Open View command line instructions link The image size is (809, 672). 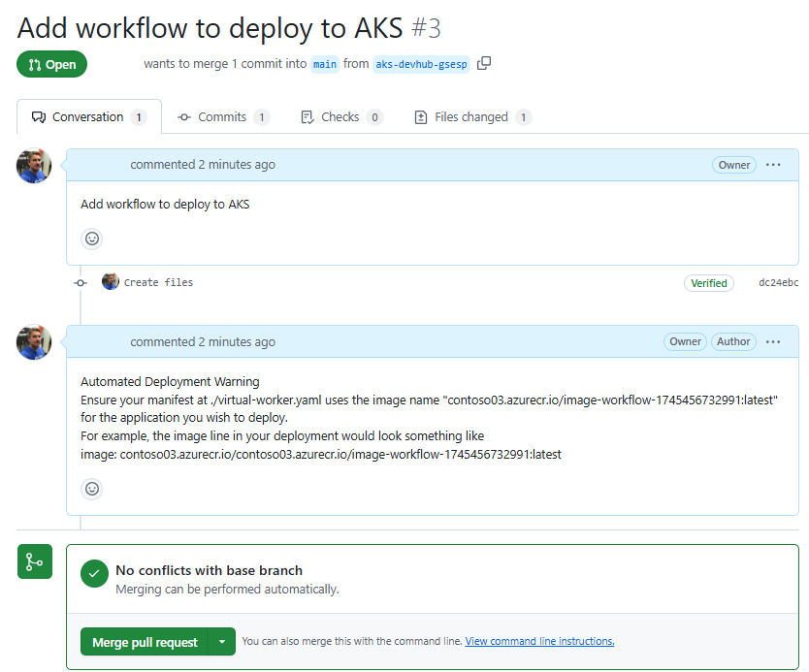(539, 641)
